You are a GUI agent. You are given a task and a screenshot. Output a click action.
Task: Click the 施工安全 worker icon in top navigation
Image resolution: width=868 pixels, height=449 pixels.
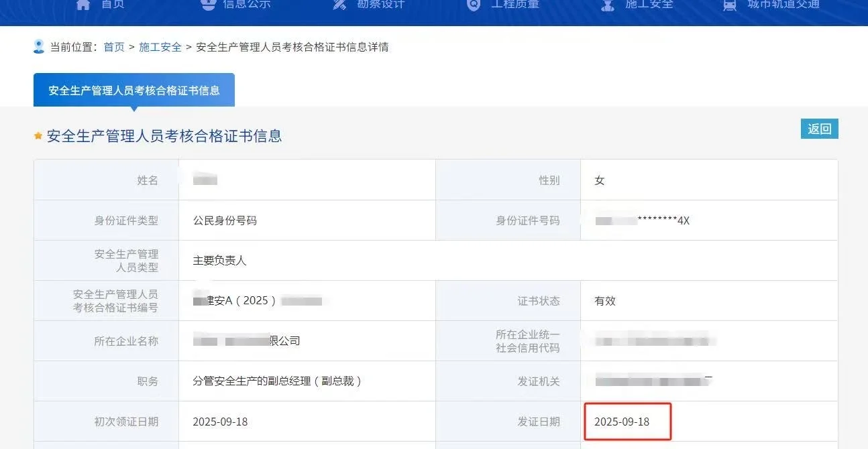pos(608,5)
